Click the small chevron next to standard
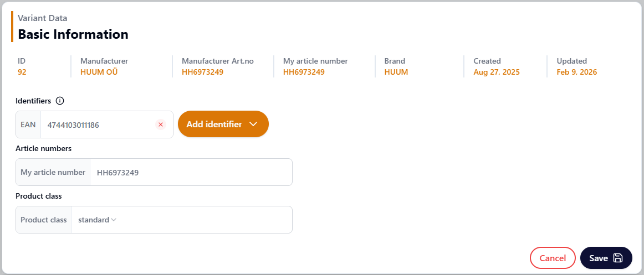 coord(114,220)
